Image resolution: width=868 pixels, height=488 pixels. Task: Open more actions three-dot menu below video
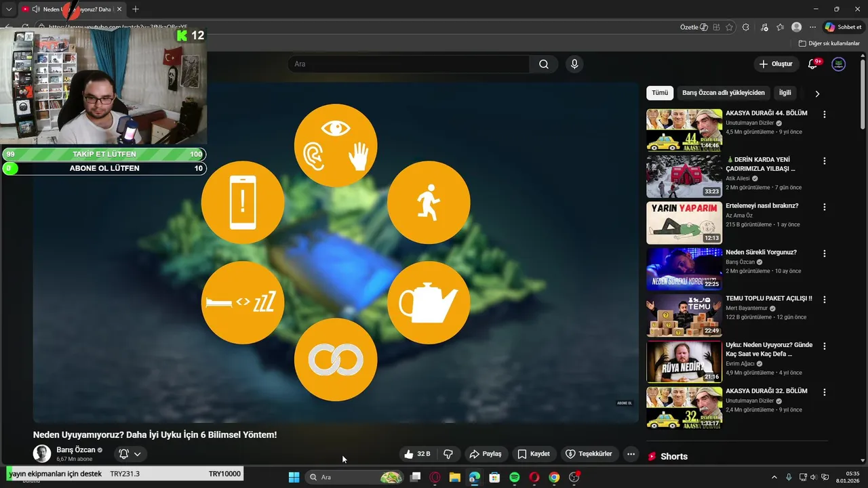tap(631, 454)
